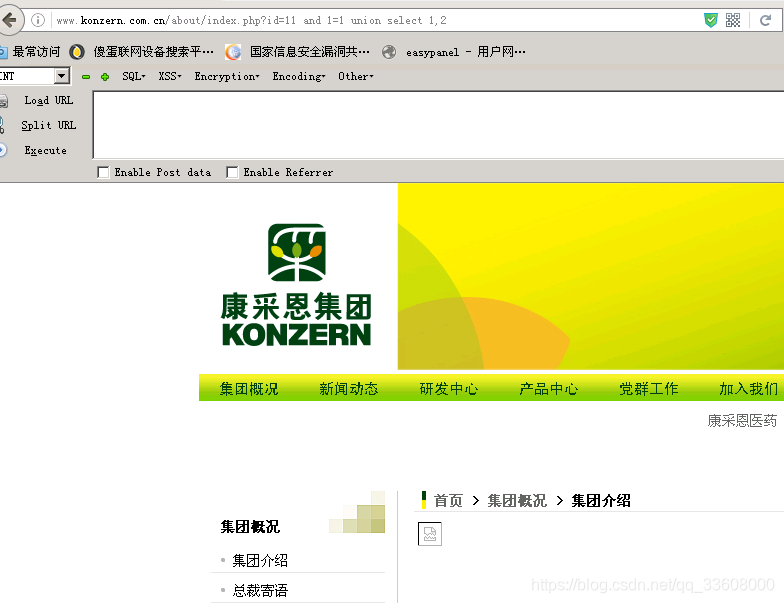Click the green plus icon in HackBar
The height and width of the screenshot is (603, 784).
tap(105, 76)
